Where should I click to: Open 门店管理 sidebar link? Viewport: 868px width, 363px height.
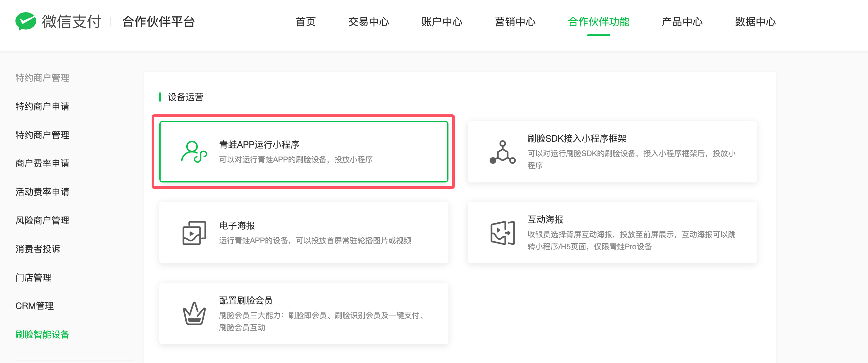click(x=33, y=278)
